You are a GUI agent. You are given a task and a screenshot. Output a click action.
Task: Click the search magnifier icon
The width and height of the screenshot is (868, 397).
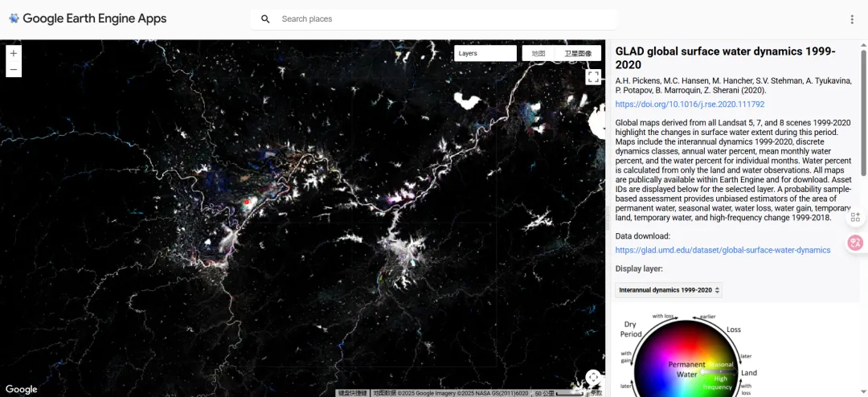266,18
